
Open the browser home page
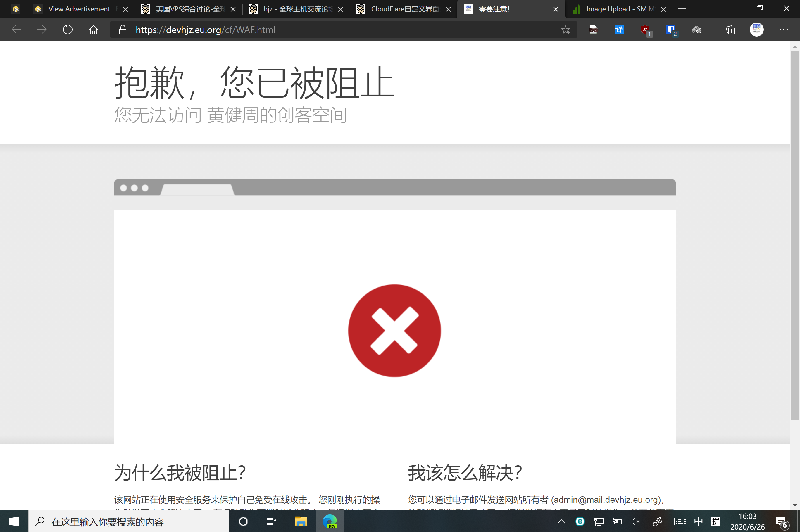[93, 30]
